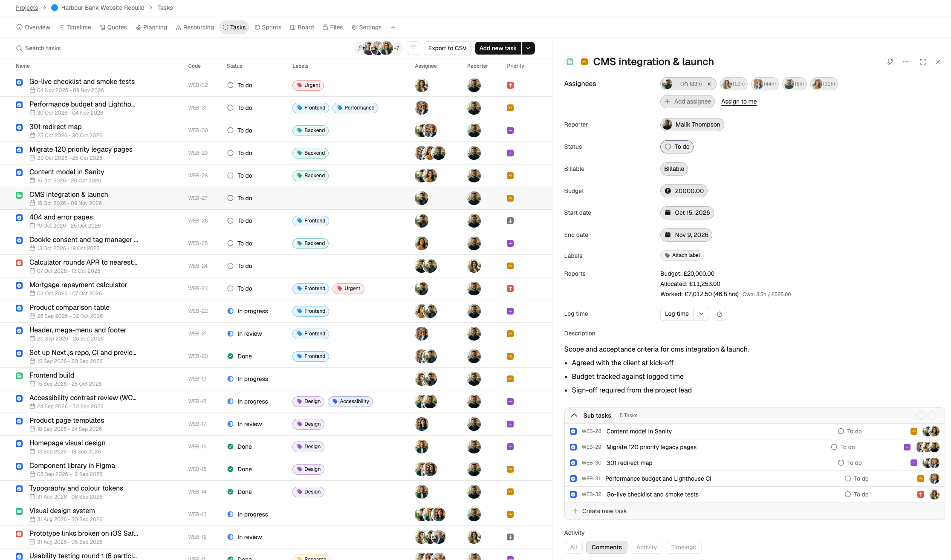
Task: Open the Add new task dropdown arrow
Action: 528,48
